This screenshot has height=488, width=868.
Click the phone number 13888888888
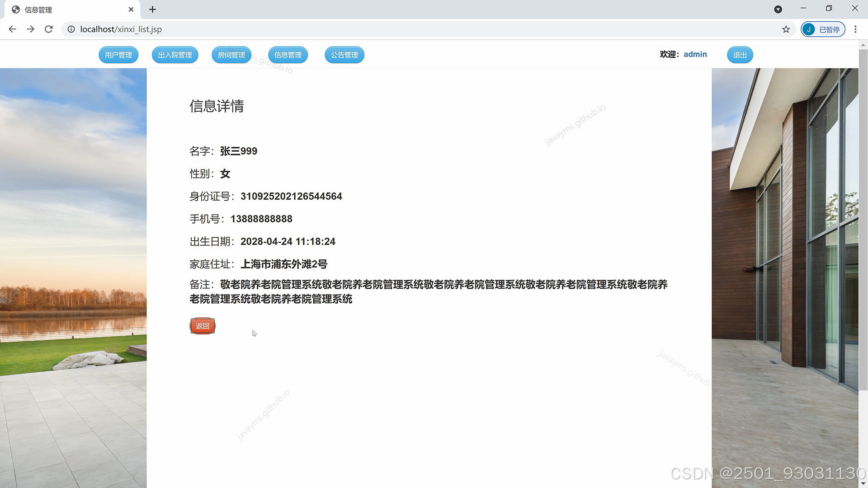coord(261,219)
